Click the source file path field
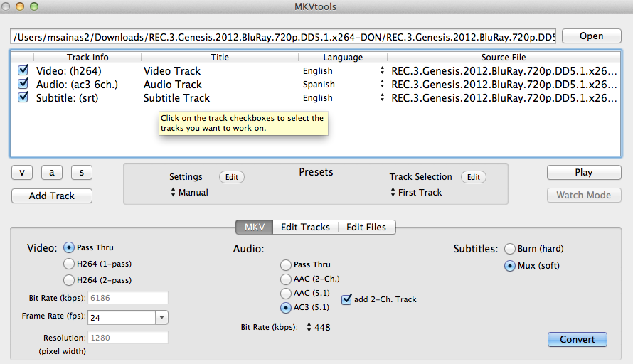 point(282,37)
